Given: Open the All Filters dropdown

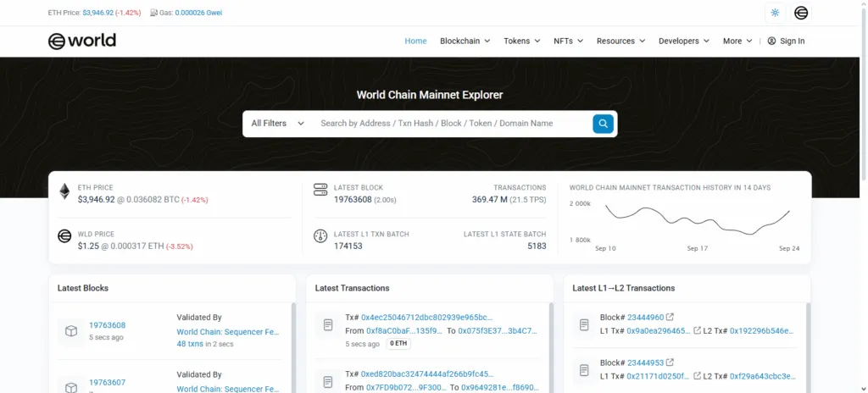Looking at the screenshot, I should pos(278,124).
